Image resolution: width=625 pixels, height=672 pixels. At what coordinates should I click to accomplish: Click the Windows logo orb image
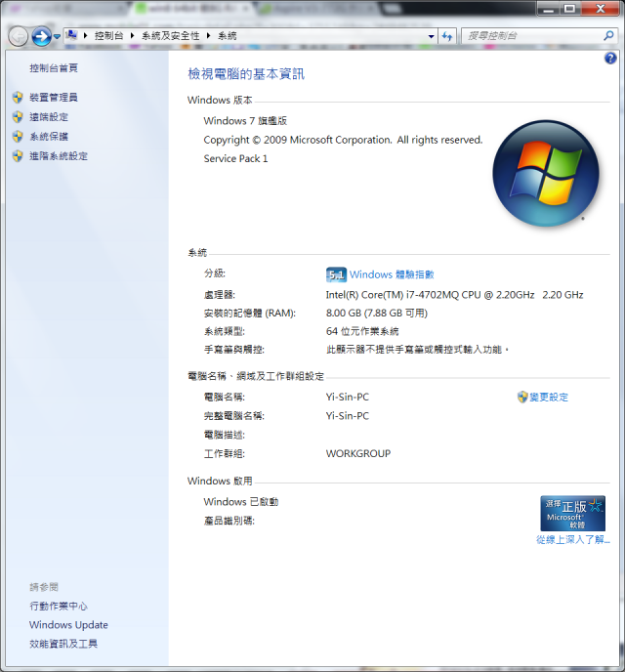tap(546, 173)
